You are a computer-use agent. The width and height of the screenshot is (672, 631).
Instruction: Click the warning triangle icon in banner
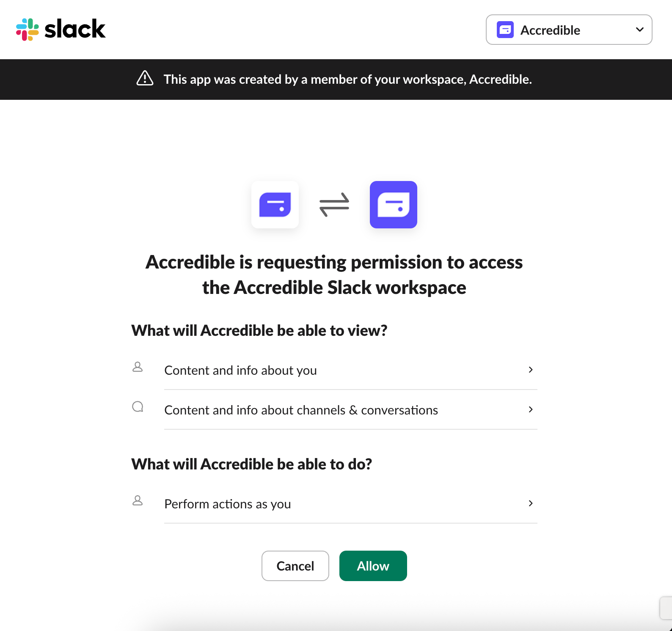point(145,78)
